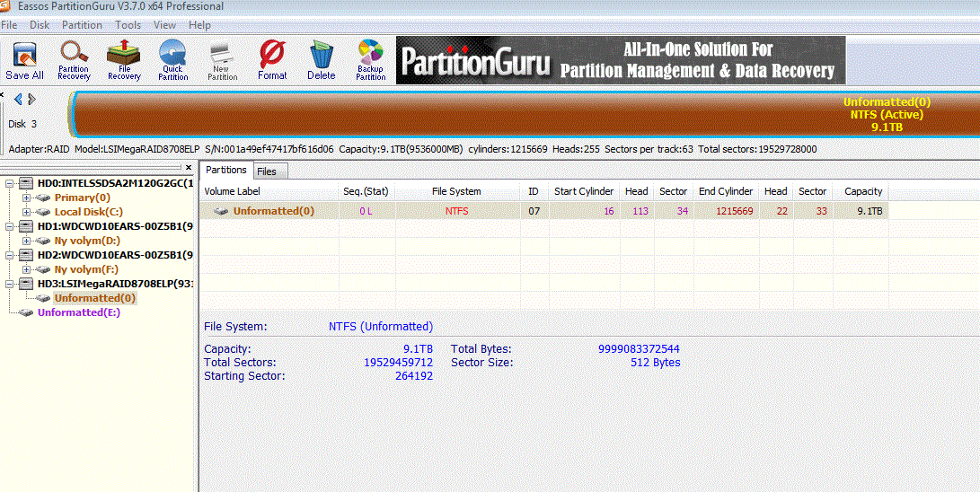
Task: Open Partition Recovery tool
Action: coord(74,61)
